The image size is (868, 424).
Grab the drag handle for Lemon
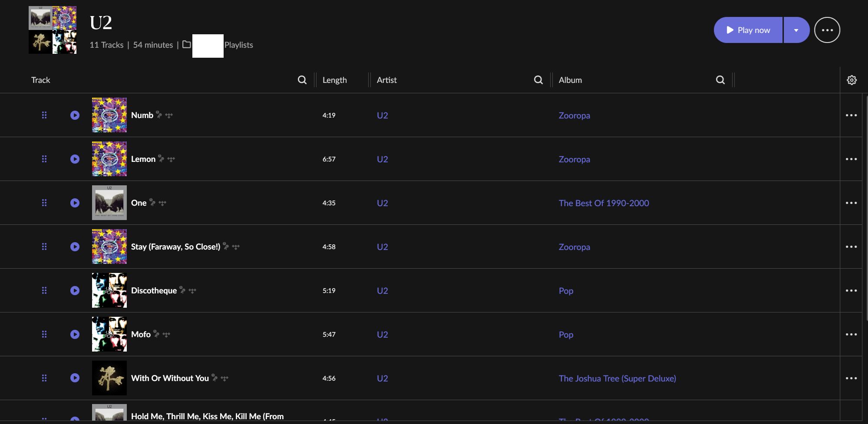coord(44,159)
